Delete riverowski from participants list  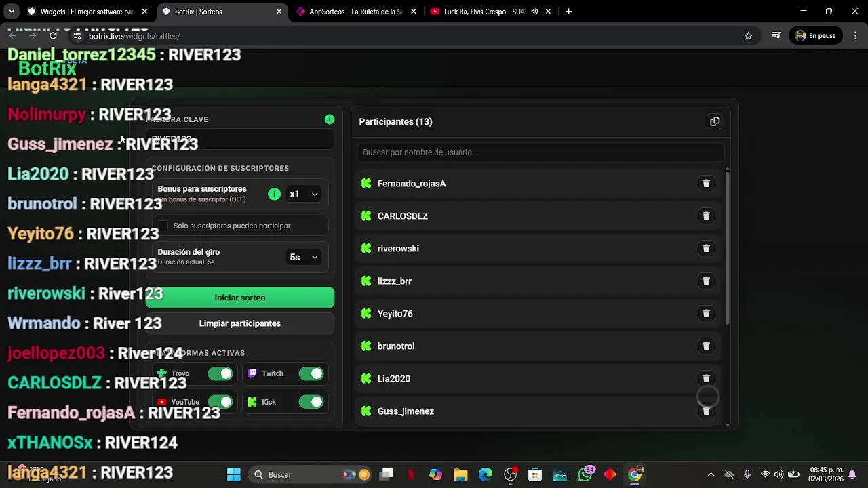click(706, 249)
